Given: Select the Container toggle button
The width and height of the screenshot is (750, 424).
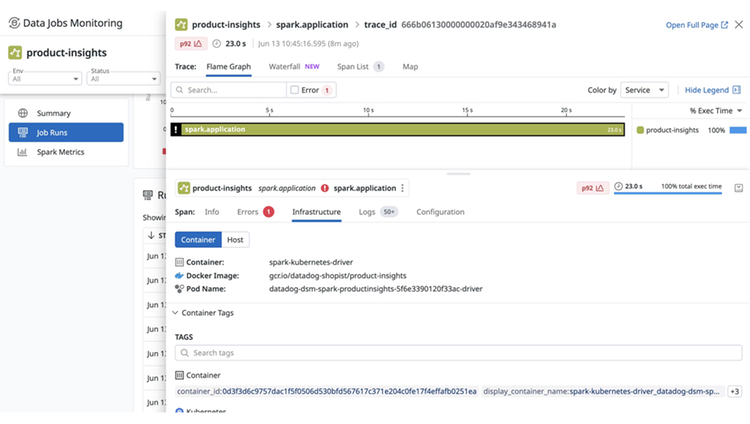Looking at the screenshot, I should tap(198, 240).
